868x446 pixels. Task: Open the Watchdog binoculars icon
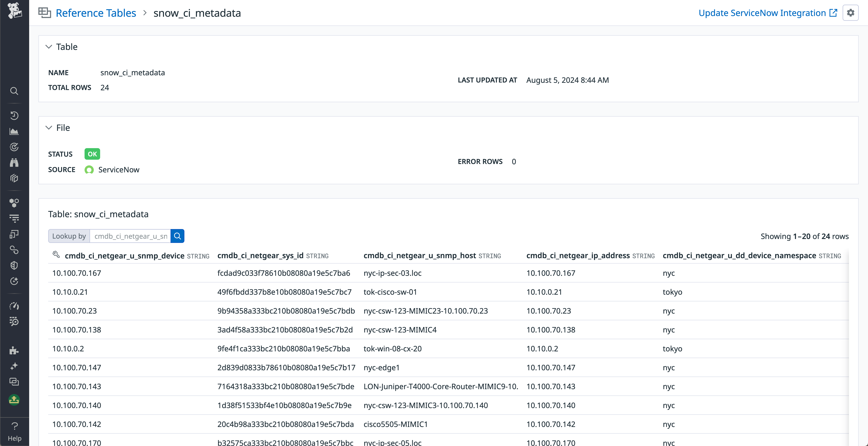click(x=14, y=163)
